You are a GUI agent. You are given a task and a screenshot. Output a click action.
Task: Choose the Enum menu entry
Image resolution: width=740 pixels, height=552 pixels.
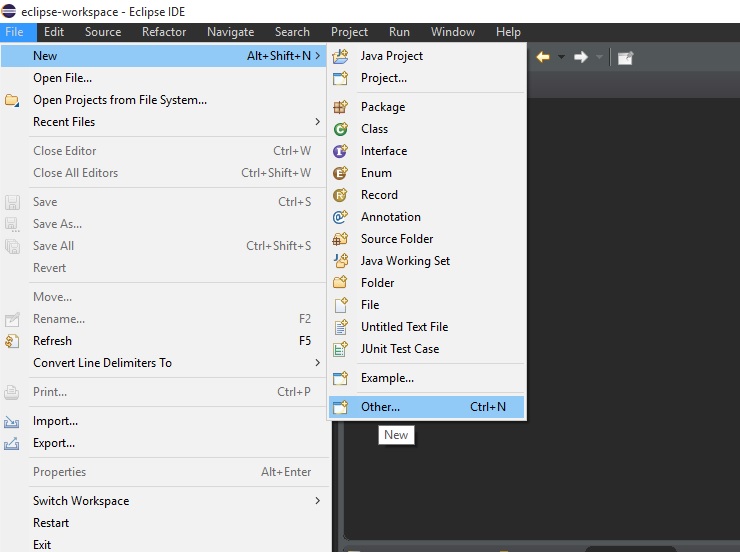427,173
